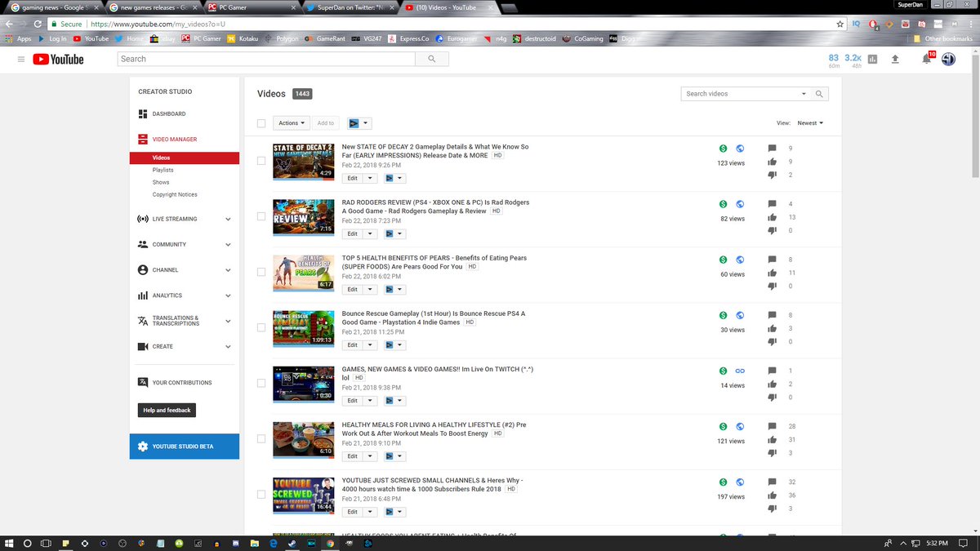The image size is (980, 551).
Task: Click the Dashboard icon in Creator Studio sidebar
Action: click(x=143, y=114)
